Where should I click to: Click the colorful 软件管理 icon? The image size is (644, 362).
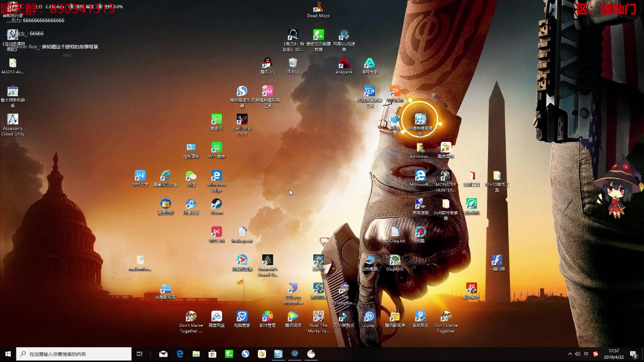267,320
